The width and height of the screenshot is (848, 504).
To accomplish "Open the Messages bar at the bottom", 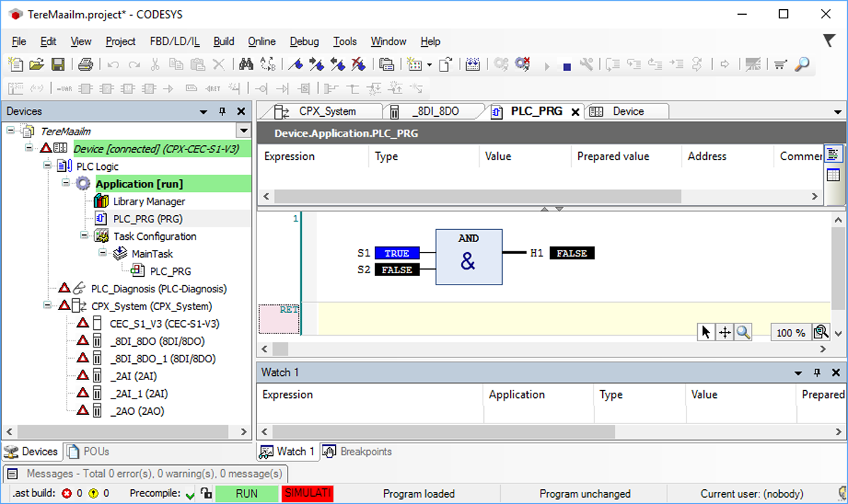I will click(146, 474).
